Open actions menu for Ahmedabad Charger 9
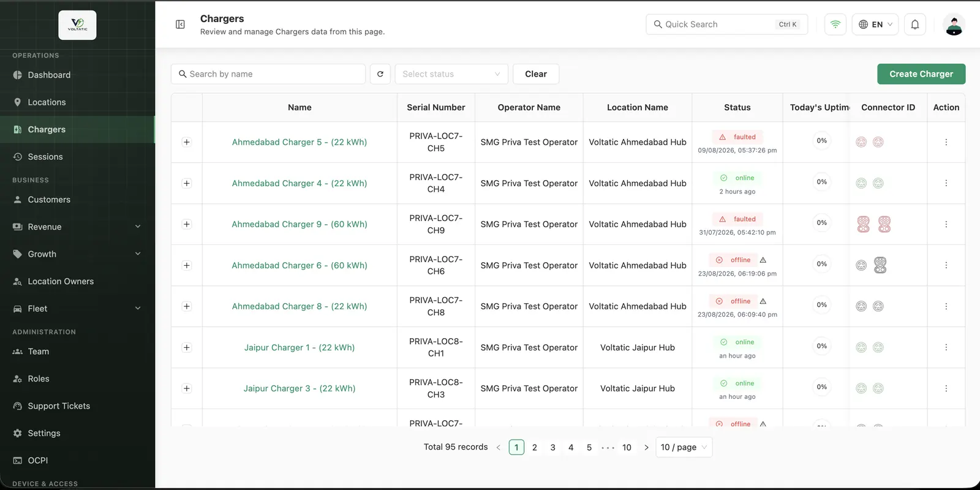Image resolution: width=980 pixels, height=490 pixels. point(946,224)
